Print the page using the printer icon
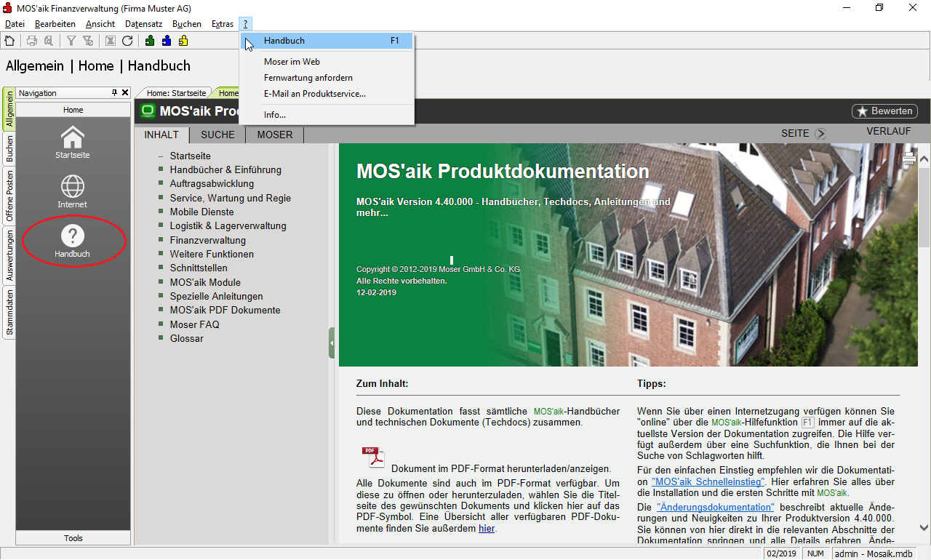The height and width of the screenshot is (560, 931). (x=909, y=159)
